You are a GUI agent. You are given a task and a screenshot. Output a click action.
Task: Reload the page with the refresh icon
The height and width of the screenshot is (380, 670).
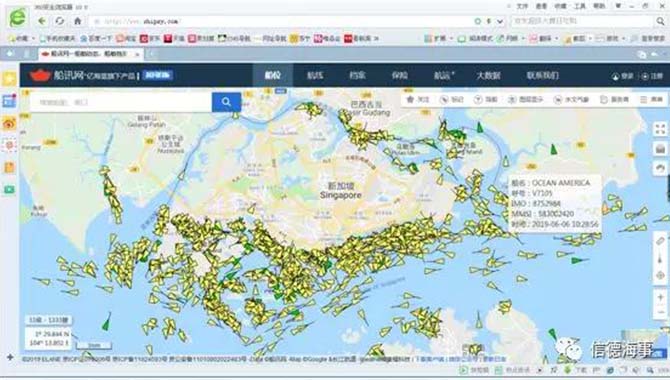(60, 21)
